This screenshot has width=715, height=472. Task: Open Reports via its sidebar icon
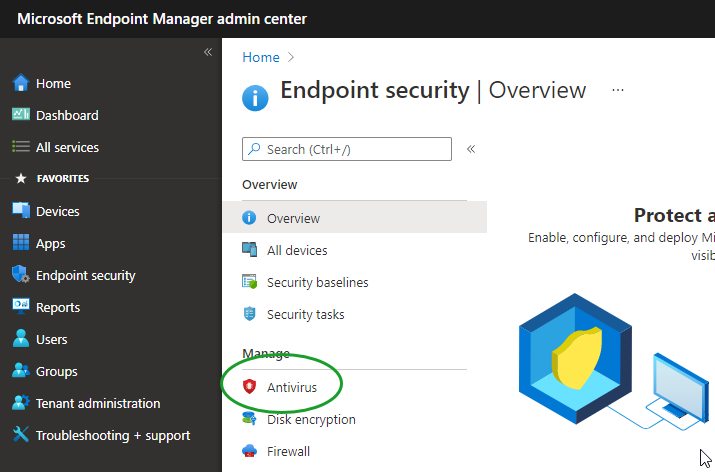[21, 307]
